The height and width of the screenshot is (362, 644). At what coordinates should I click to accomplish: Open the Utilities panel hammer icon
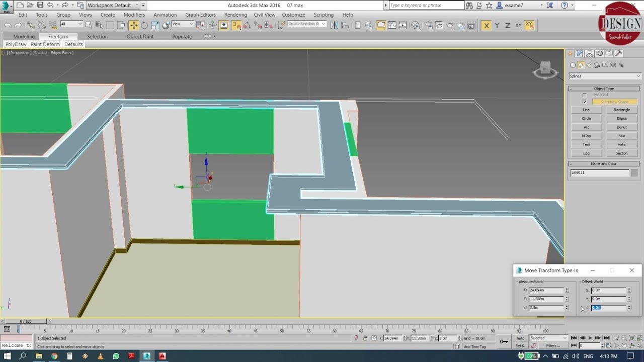pos(619,53)
